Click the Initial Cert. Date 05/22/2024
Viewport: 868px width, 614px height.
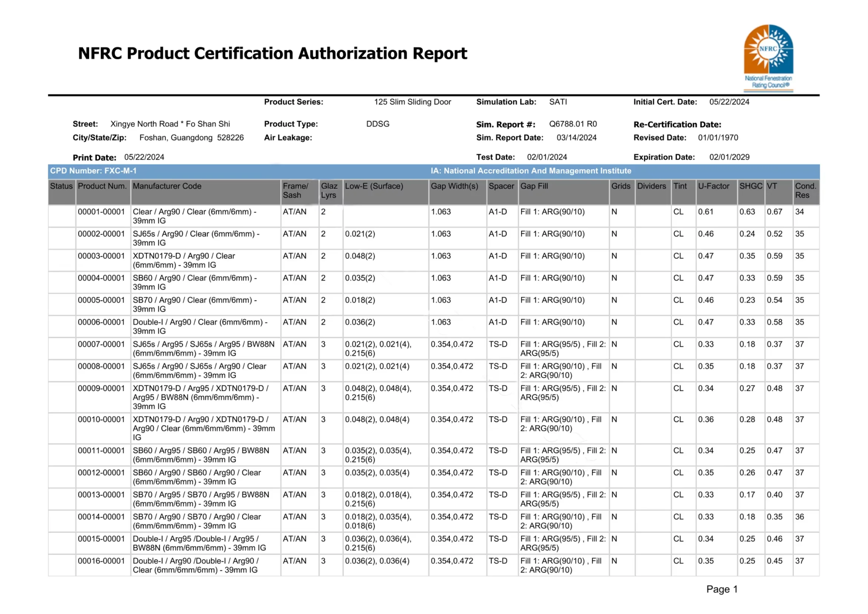[729, 102]
